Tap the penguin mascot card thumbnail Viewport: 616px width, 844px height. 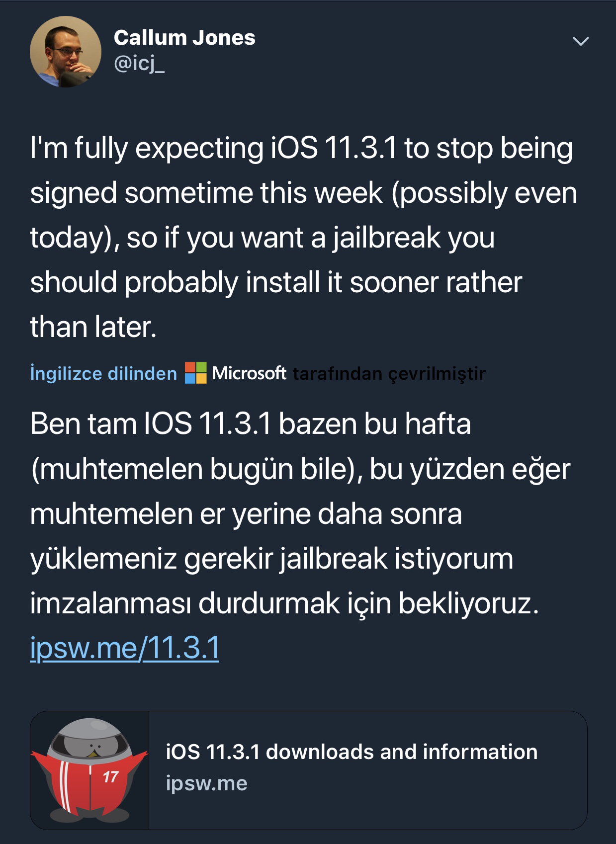coord(89,770)
